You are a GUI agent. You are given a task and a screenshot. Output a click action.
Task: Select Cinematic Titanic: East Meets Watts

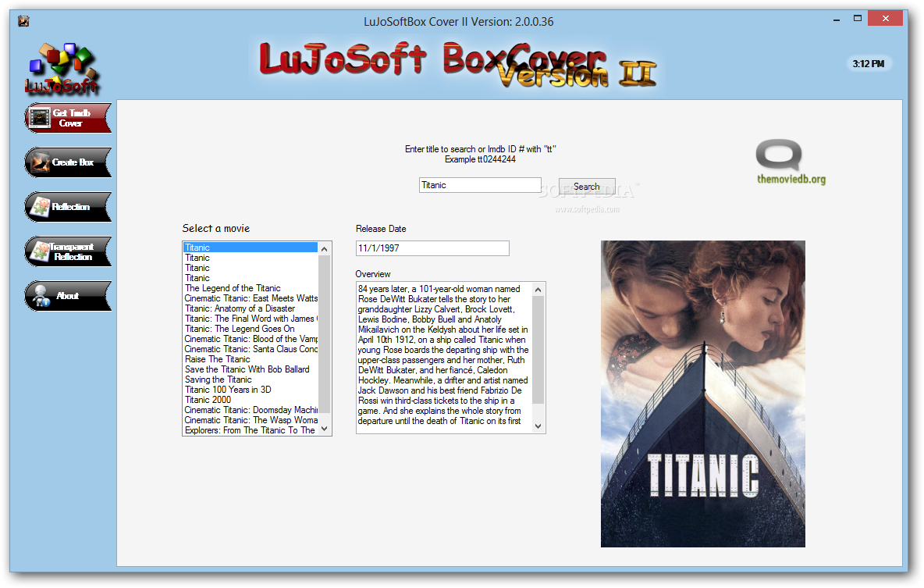pos(251,298)
